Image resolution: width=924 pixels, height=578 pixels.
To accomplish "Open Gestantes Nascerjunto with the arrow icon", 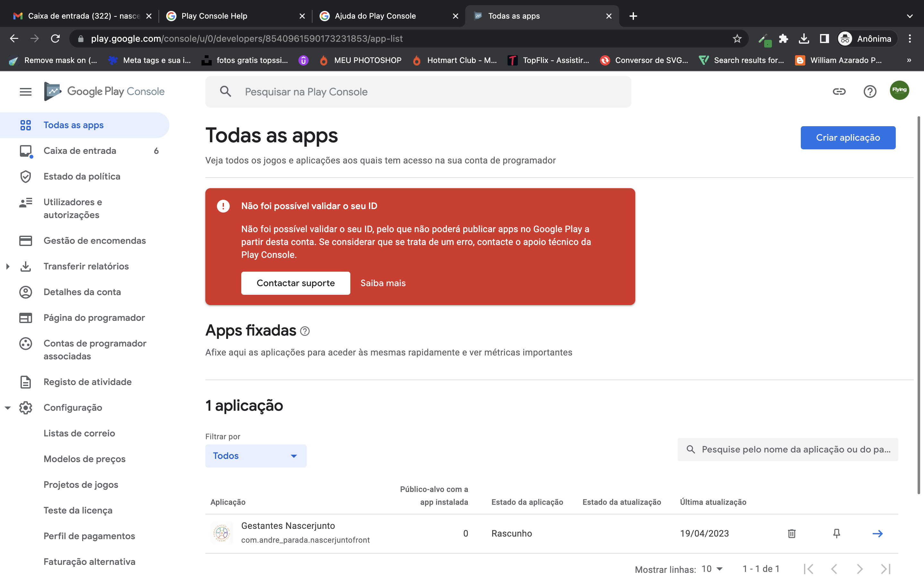I will pyautogui.click(x=877, y=534).
